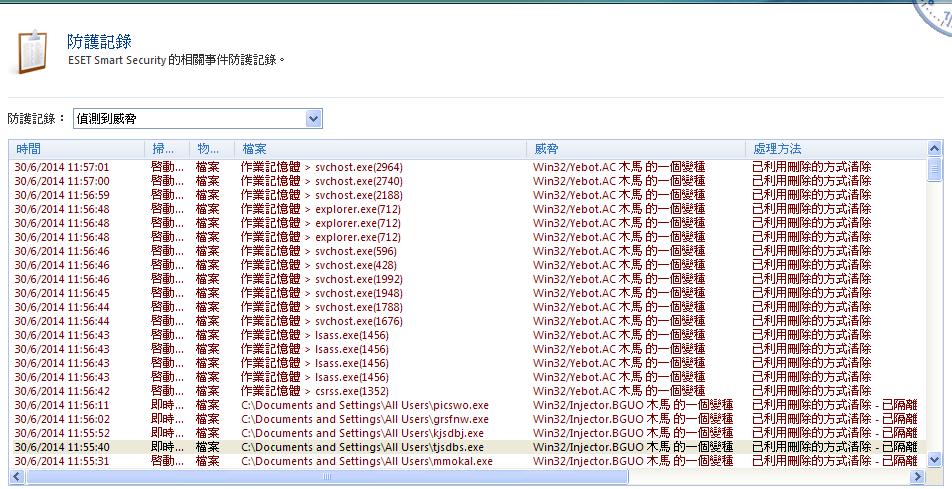
Task: Click the 防護記錄 page title
Action: 100,41
